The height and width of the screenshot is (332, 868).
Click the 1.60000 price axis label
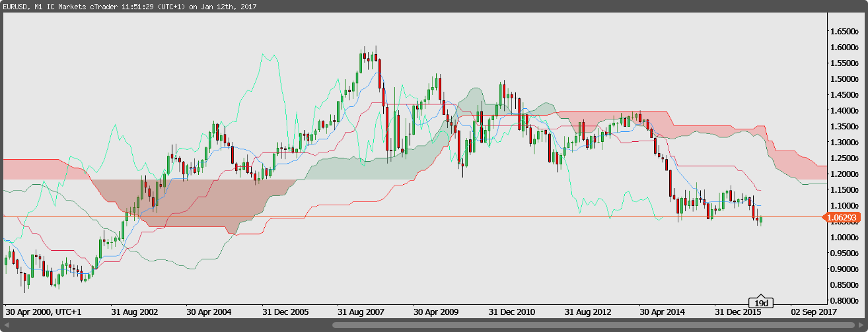[846, 48]
